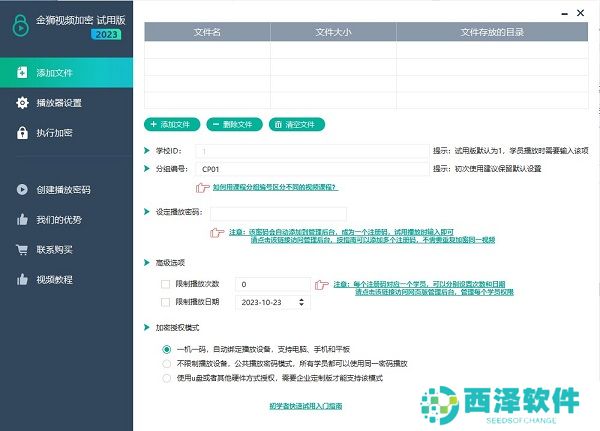
Task: Open the 注意：每个注册码对应一个学员 link
Action: [x=419, y=284]
